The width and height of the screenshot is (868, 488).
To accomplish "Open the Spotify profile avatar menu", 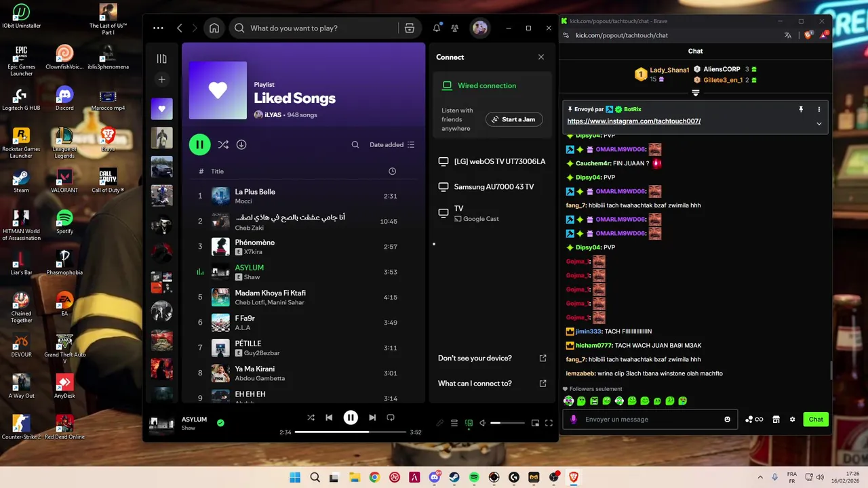I will point(480,28).
